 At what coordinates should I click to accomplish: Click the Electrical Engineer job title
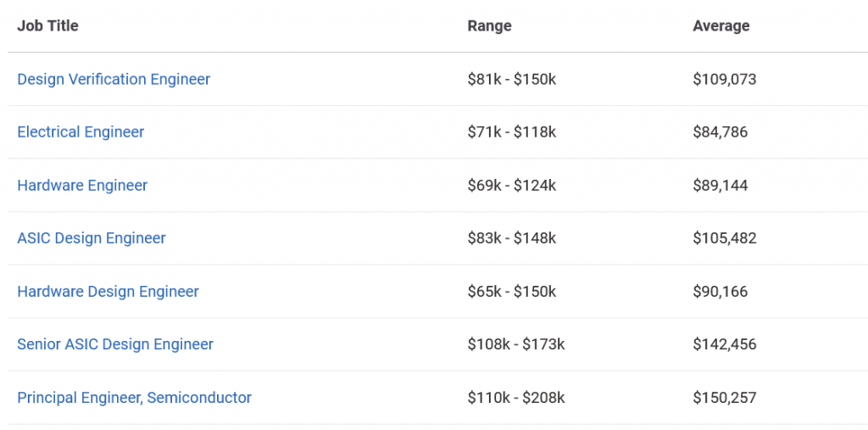tap(81, 132)
